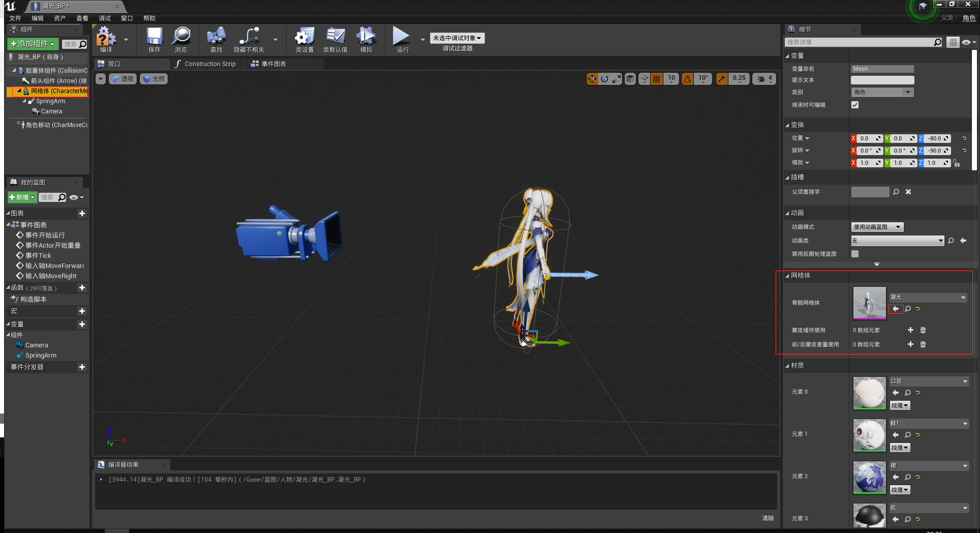Toggle scale snapping icon
Screen dimensions: 980x533
(722, 79)
